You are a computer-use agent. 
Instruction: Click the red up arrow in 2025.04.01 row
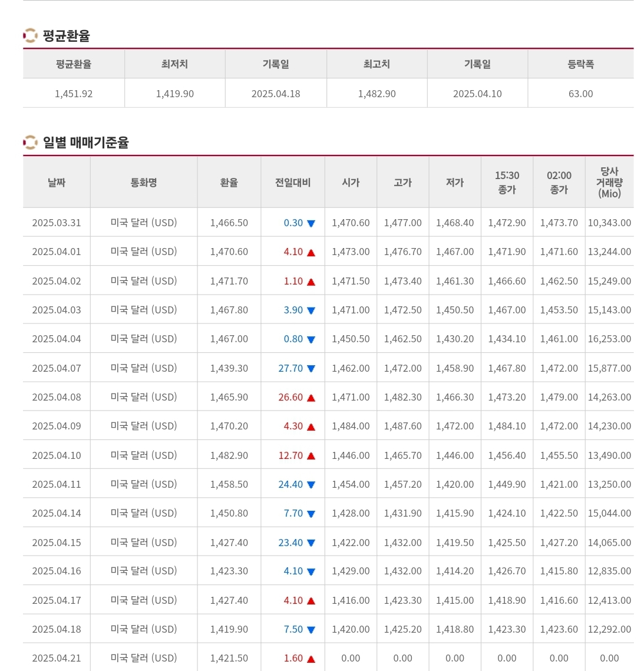coord(311,253)
